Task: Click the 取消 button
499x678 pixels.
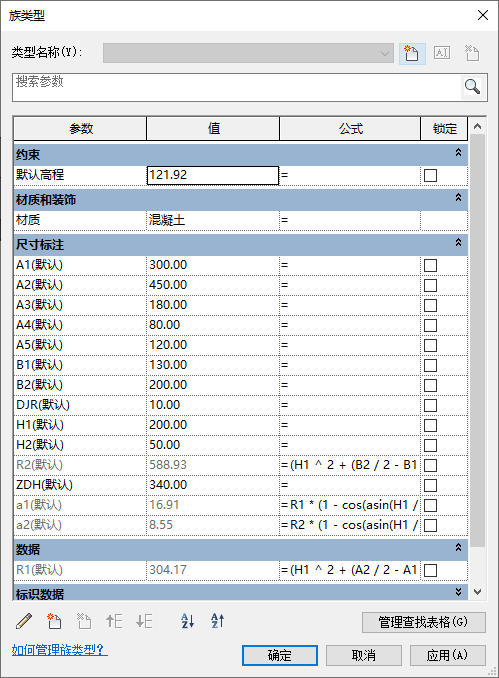Action: click(364, 656)
